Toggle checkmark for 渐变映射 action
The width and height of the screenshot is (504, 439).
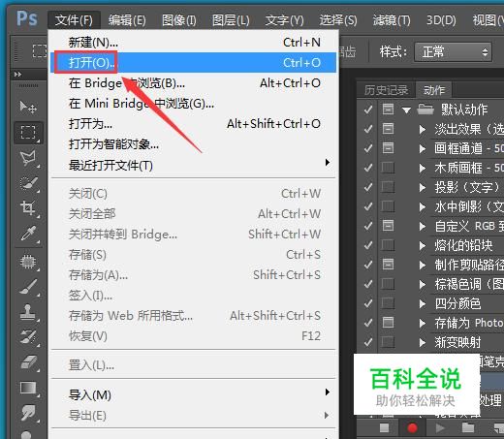click(368, 342)
